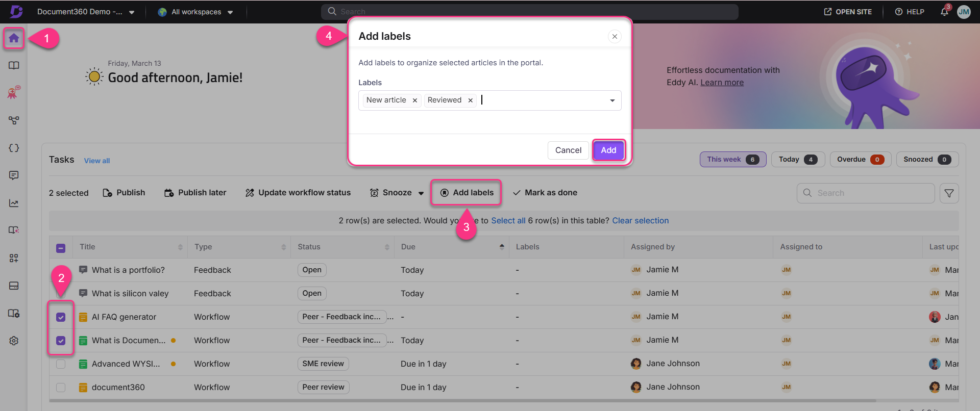Uncheck the What is Documen... row
The height and width of the screenshot is (411, 980).
tap(61, 341)
